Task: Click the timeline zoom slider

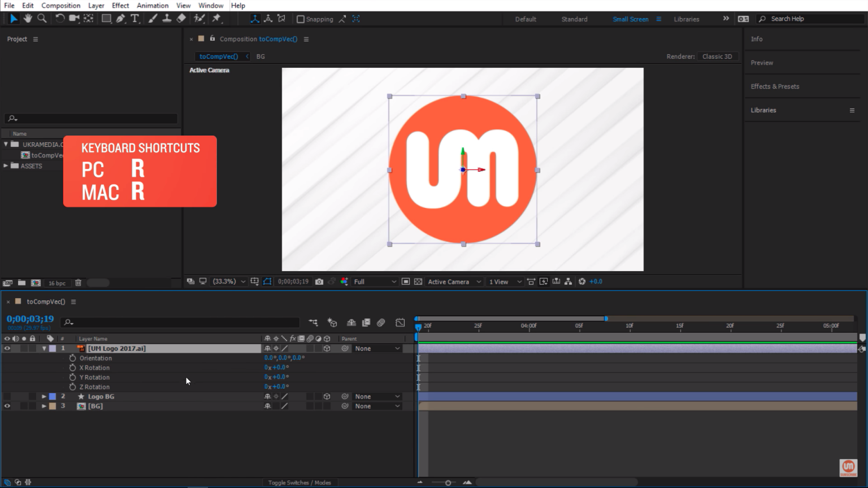Action: [x=448, y=483]
